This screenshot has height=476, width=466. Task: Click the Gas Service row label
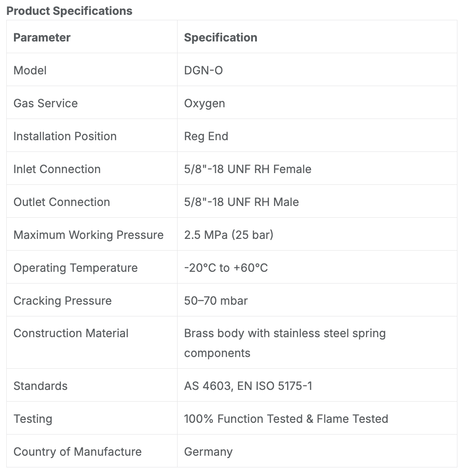point(46,103)
